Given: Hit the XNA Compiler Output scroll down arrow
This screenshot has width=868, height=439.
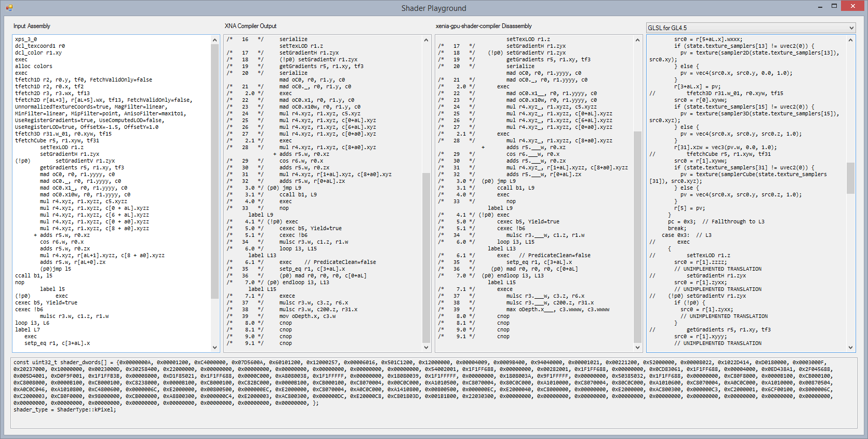Looking at the screenshot, I should coord(426,348).
